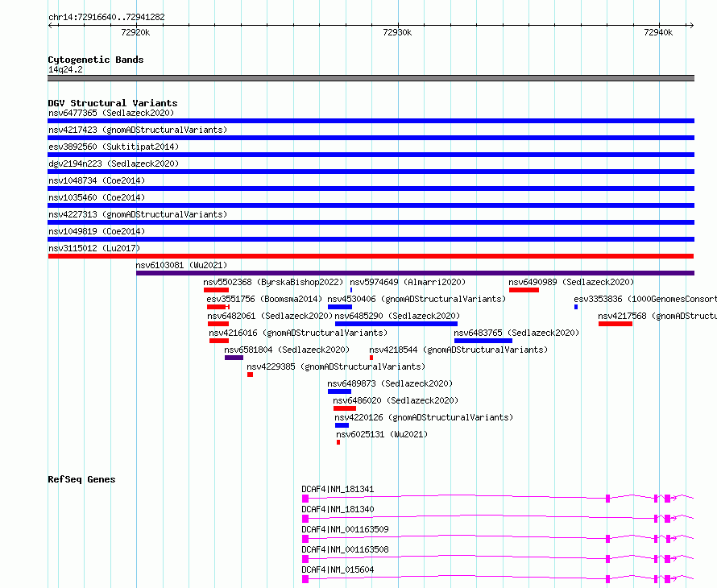Viewport: 717px width, 588px height.
Task: Open the DCAF4|NM_001163509 transcript label
Action: pyautogui.click(x=346, y=529)
